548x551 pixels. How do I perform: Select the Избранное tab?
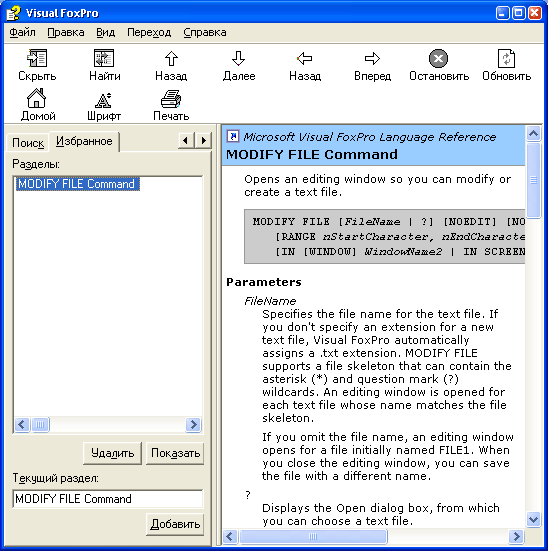[x=84, y=141]
